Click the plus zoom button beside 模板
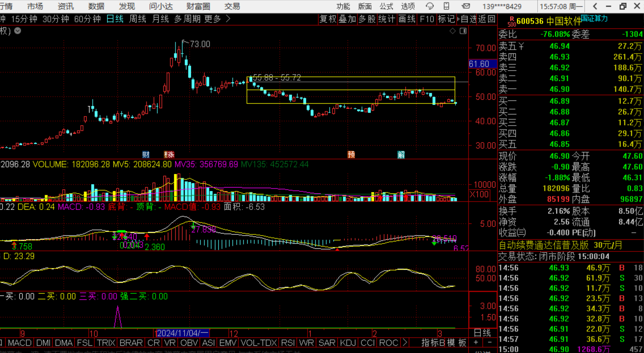 (x=476, y=342)
